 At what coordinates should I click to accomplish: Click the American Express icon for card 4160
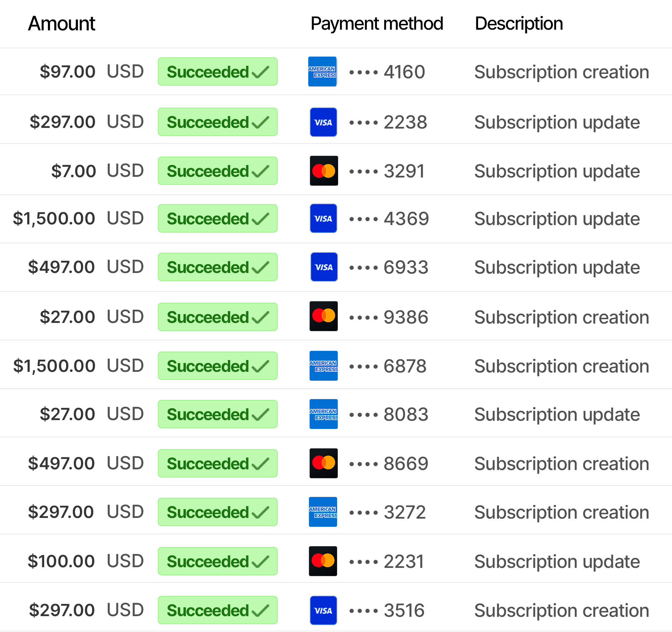[322, 72]
